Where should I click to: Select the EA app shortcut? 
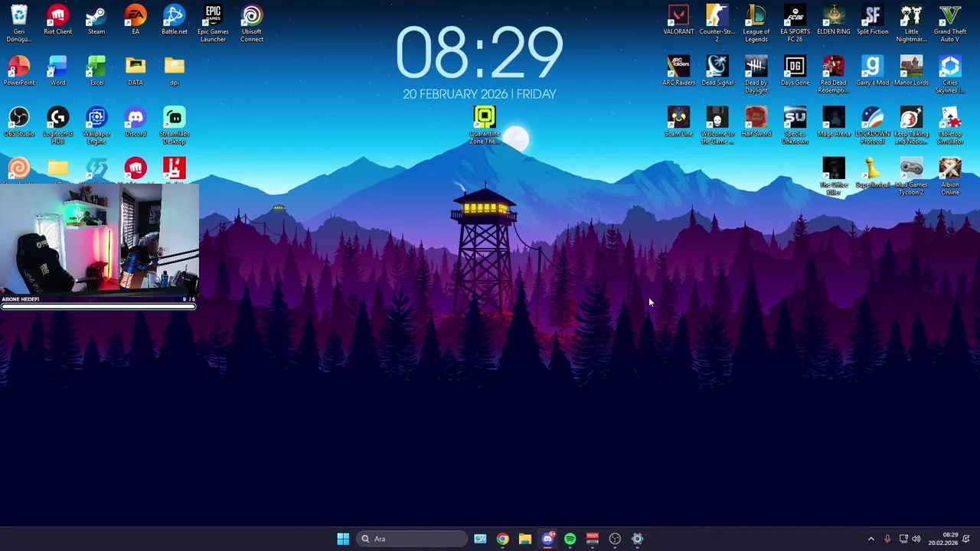point(136,21)
